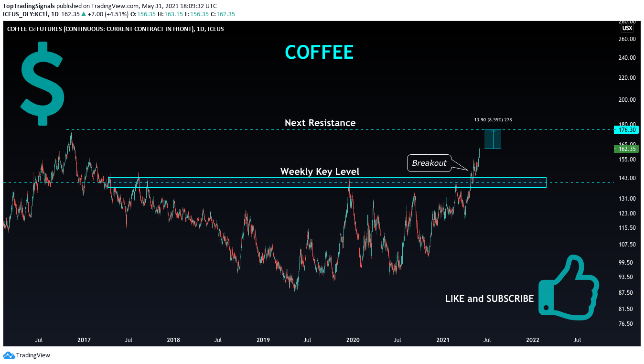The height and width of the screenshot is (364, 644).
Task: Click the 240.00 price axis value
Action: [x=628, y=57]
